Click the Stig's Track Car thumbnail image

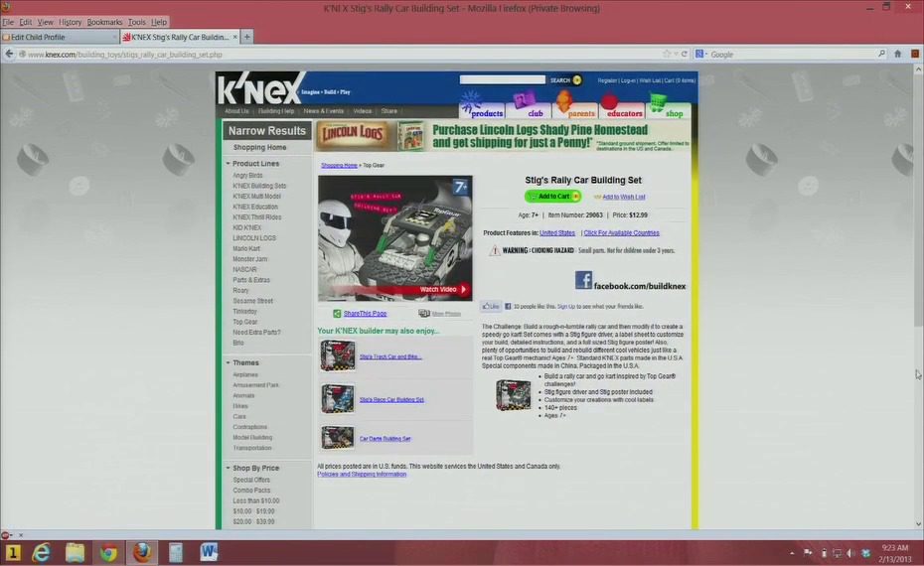338,355
